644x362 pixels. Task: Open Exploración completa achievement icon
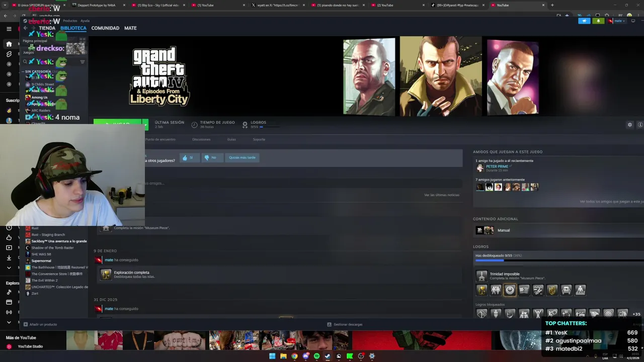[x=106, y=275]
